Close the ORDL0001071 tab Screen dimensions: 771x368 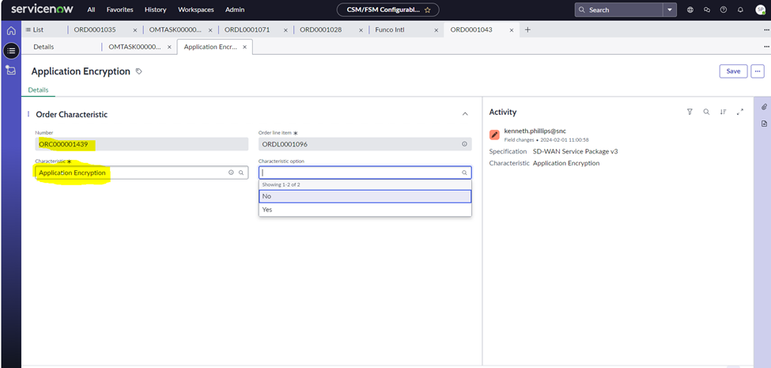pyautogui.click(x=286, y=30)
